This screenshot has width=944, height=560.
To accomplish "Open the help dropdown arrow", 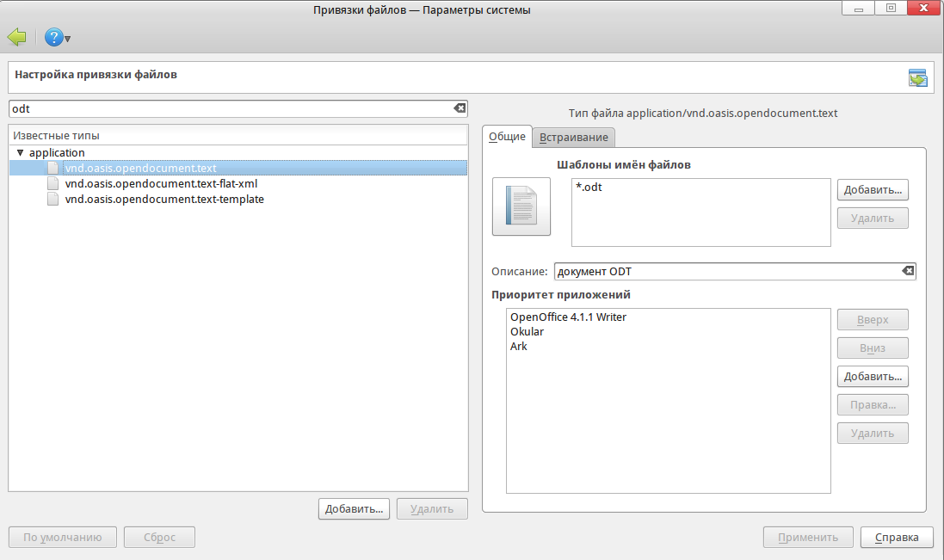I will (68, 39).
